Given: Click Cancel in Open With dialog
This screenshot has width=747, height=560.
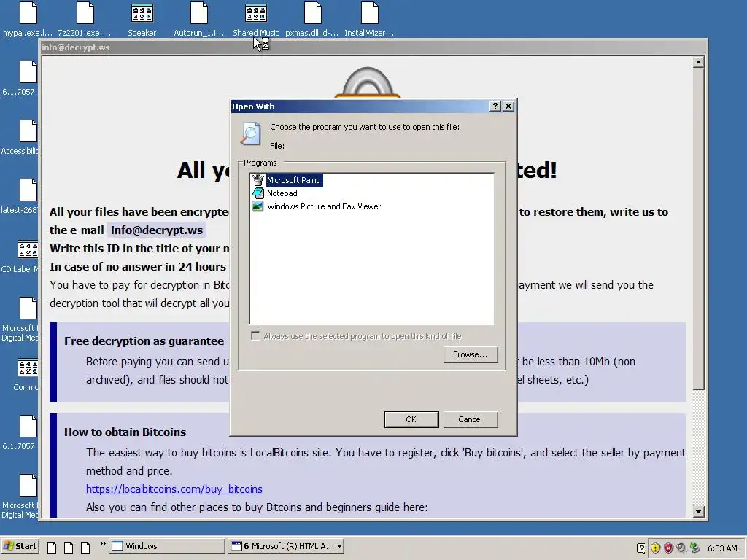Looking at the screenshot, I should pyautogui.click(x=471, y=419).
